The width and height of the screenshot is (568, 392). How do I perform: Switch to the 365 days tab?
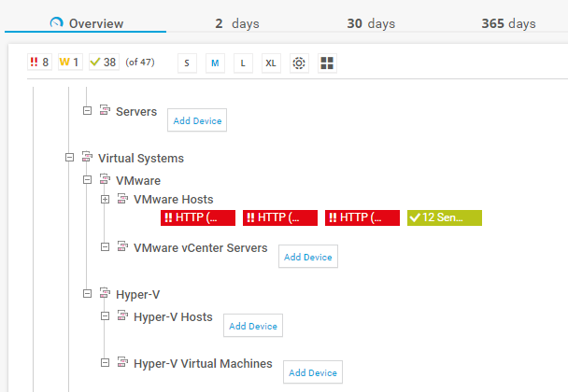point(508,23)
